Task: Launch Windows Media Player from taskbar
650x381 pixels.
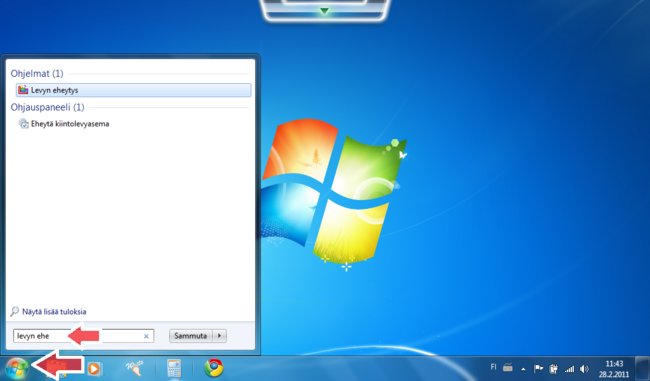Action: (94, 369)
